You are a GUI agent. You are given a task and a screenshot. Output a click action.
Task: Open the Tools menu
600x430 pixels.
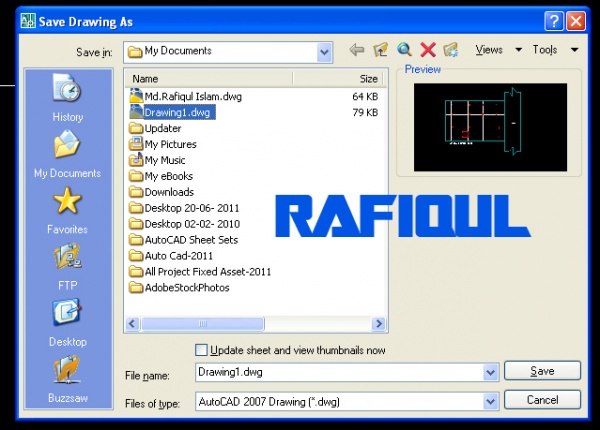click(555, 50)
